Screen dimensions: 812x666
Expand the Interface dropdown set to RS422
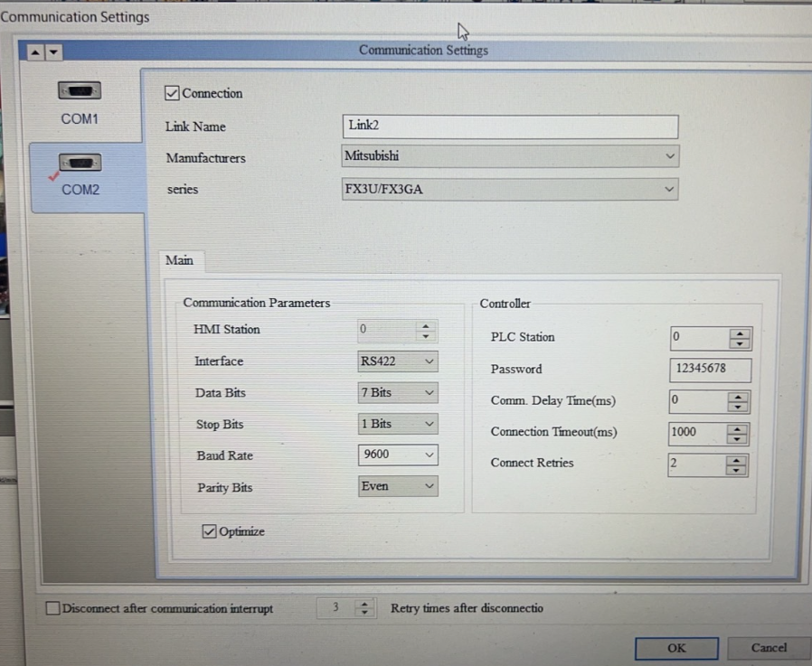398,361
